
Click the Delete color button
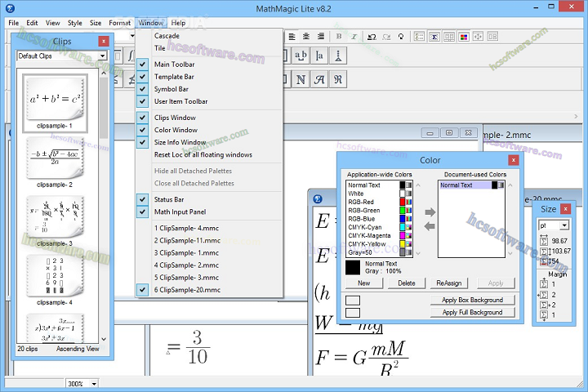point(407,283)
